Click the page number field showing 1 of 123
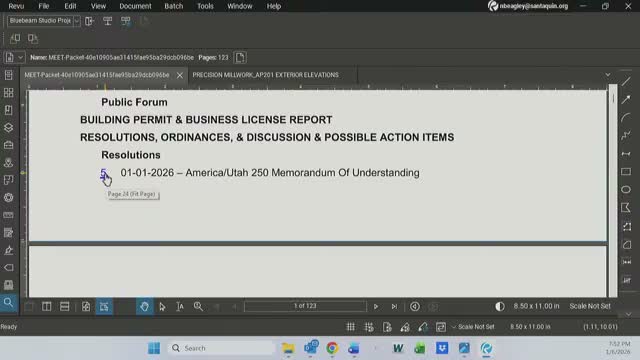640x360 pixels. (x=305, y=306)
